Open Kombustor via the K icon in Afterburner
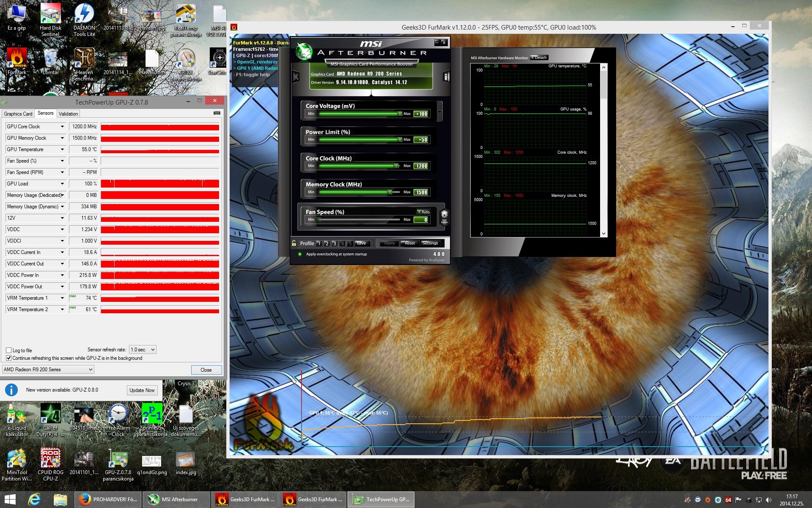Viewport: 812px width, 508px height. [x=296, y=77]
